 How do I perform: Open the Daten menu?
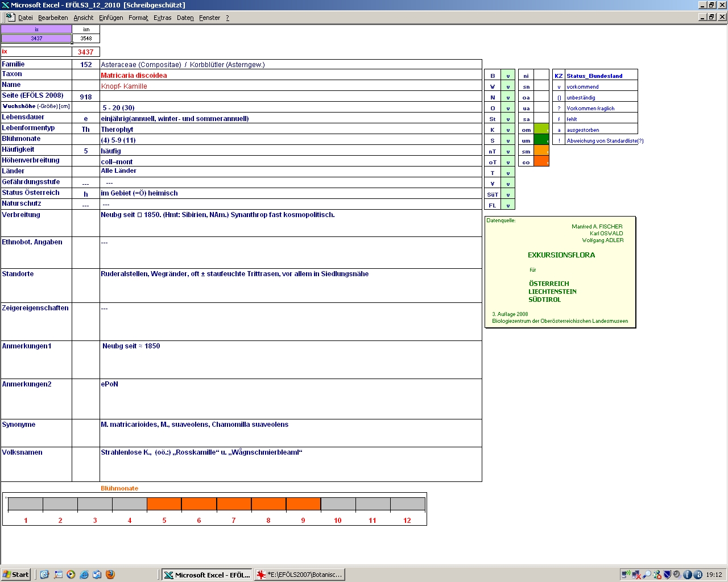[185, 18]
